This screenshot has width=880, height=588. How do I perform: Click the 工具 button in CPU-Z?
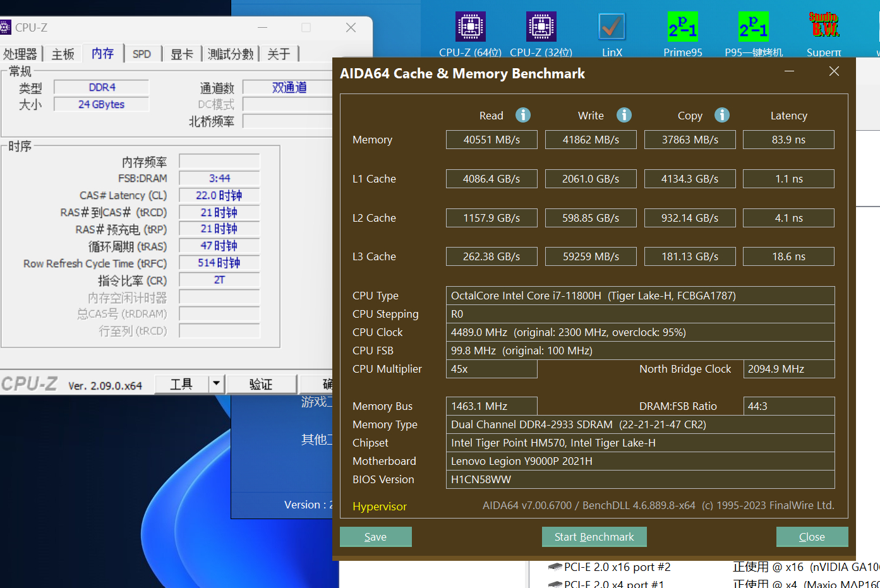click(181, 384)
